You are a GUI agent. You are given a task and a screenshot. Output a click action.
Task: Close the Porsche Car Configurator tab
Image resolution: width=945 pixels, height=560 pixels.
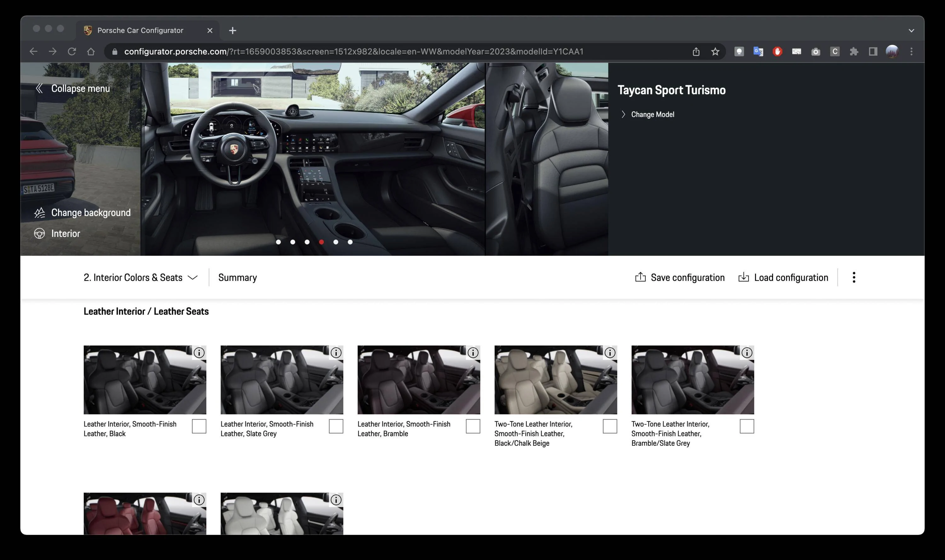pos(210,31)
